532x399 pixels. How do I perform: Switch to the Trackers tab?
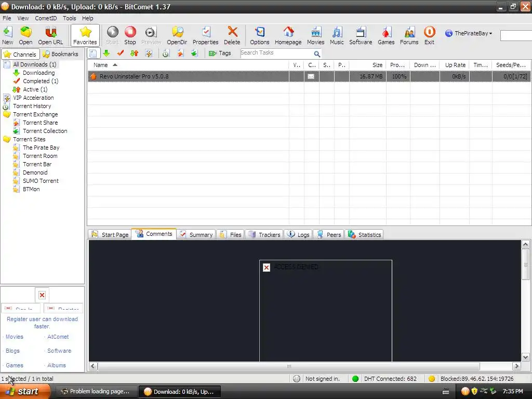tap(264, 235)
